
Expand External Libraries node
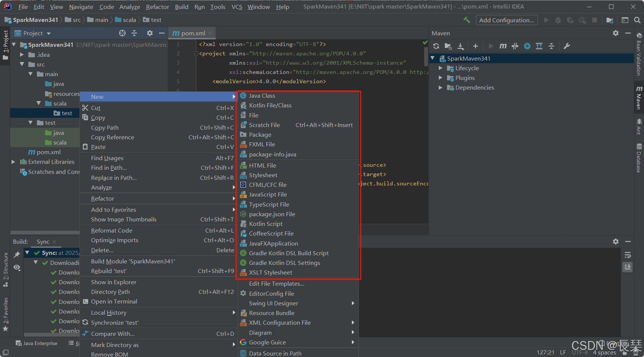13,162
